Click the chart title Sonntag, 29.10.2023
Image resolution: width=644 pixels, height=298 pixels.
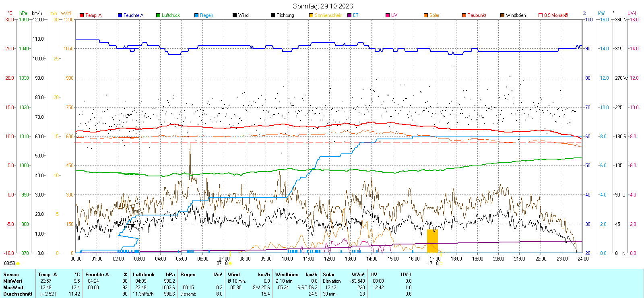(323, 6)
